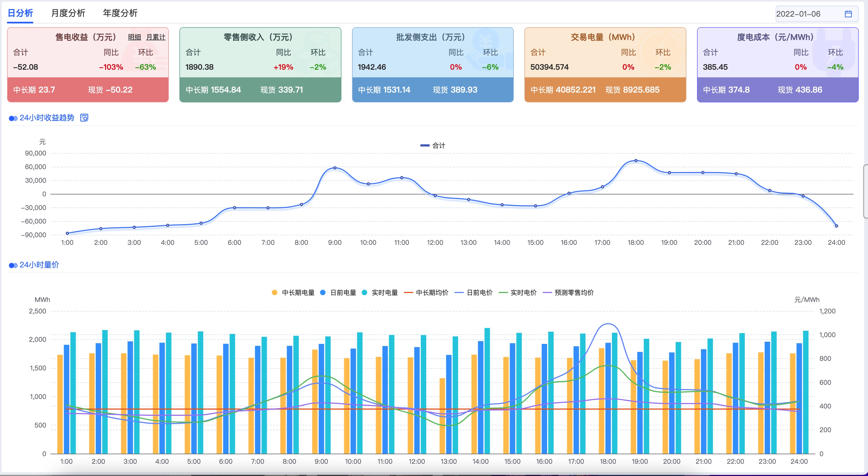
Task: Click the 1890.38 retail income total
Action: click(200, 67)
